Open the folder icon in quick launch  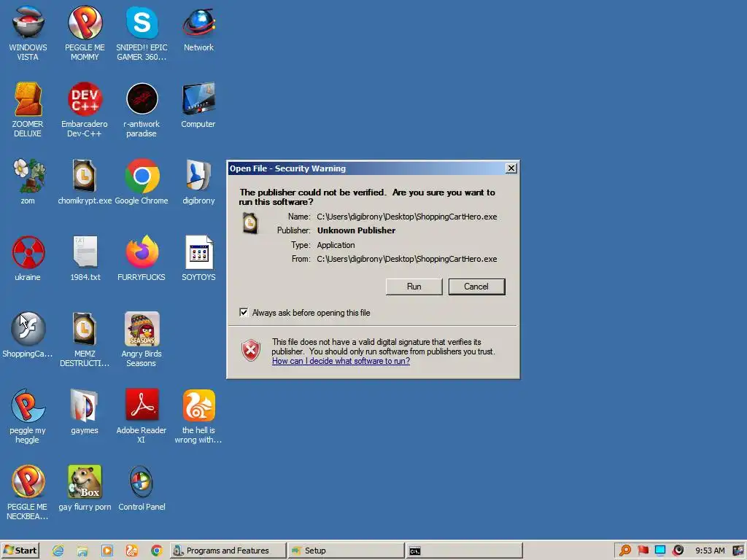coord(82,551)
